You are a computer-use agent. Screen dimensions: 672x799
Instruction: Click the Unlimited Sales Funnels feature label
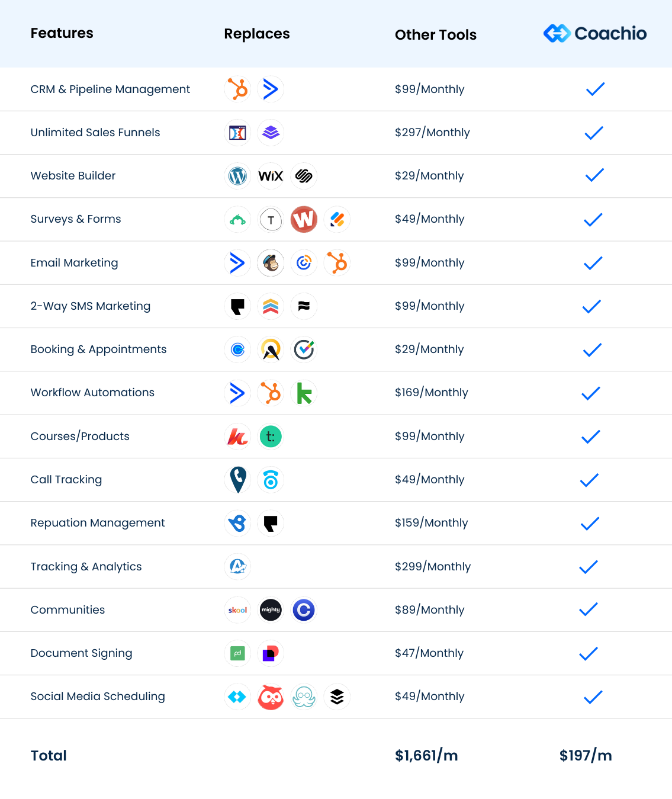(95, 133)
